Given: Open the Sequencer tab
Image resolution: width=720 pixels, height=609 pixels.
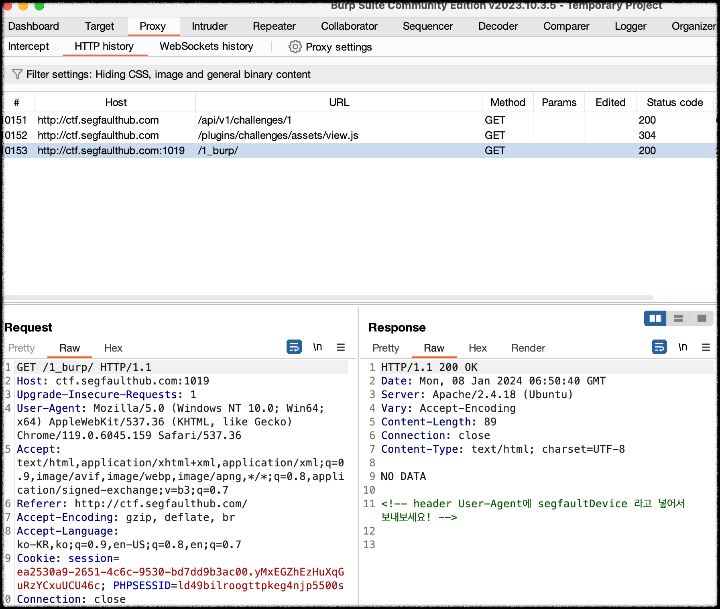Looking at the screenshot, I should click(x=428, y=26).
